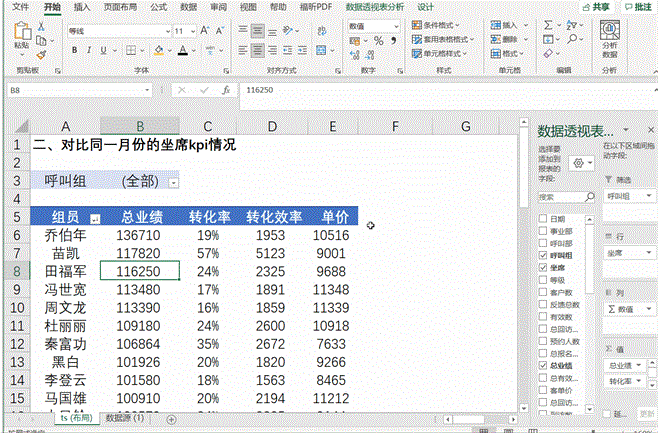
Task: Open the 组员 column filter dropdown
Action: click(x=96, y=217)
